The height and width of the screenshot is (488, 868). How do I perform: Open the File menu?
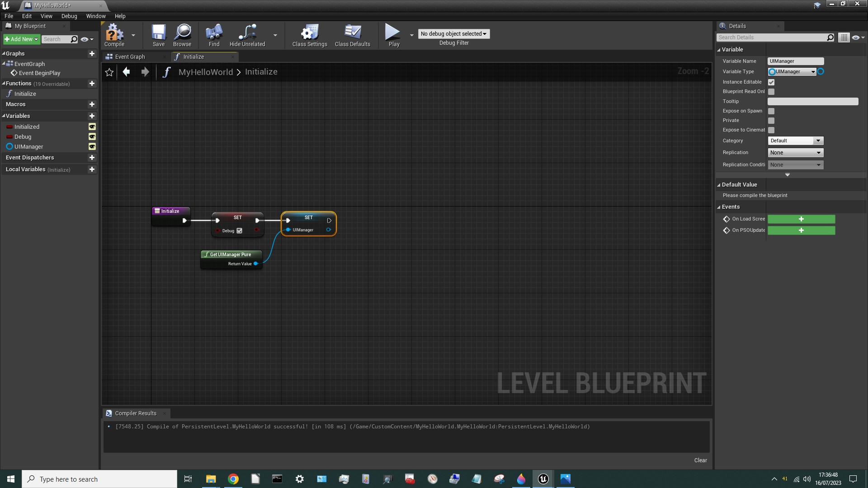(9, 16)
